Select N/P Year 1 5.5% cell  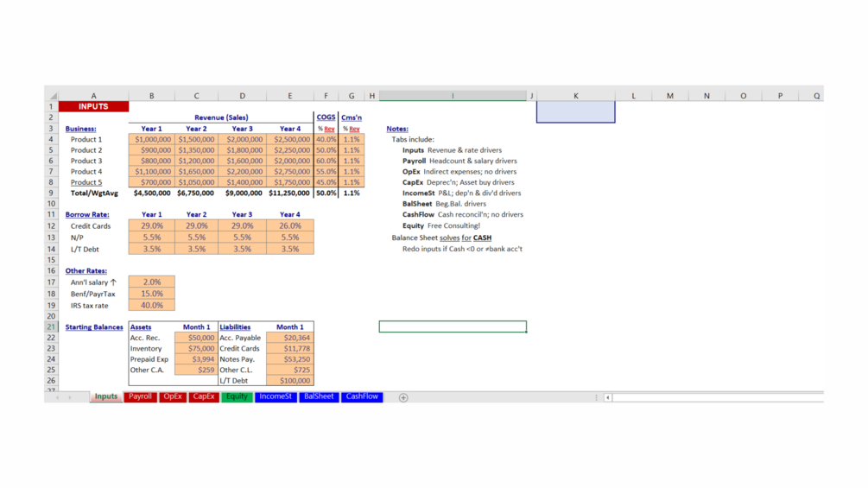tap(152, 238)
